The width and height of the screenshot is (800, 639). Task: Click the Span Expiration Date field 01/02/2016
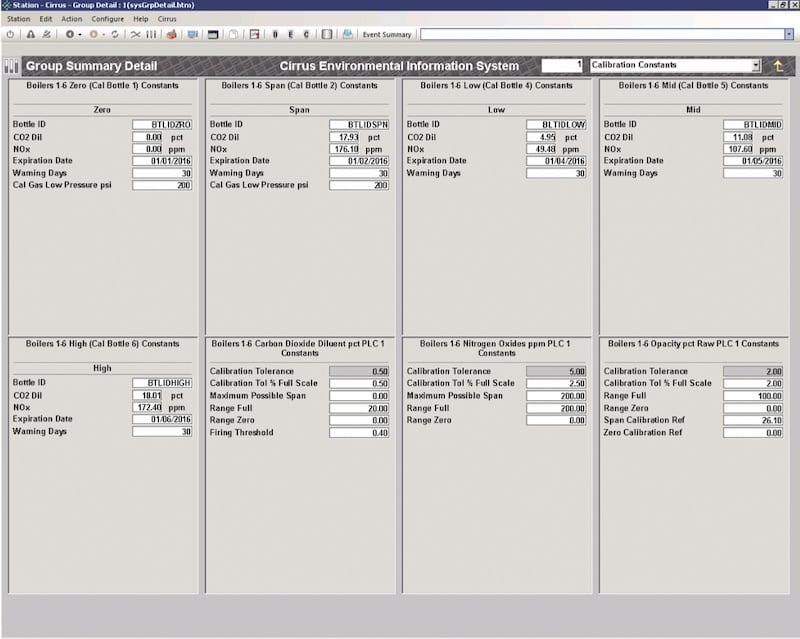(359, 161)
